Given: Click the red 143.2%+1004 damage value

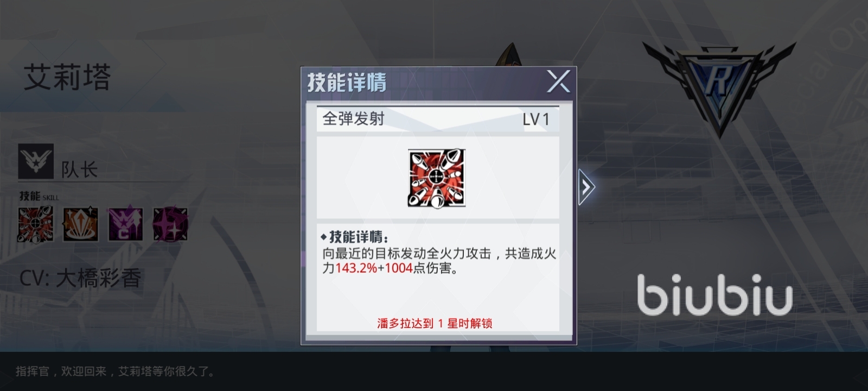Looking at the screenshot, I should 374,268.
